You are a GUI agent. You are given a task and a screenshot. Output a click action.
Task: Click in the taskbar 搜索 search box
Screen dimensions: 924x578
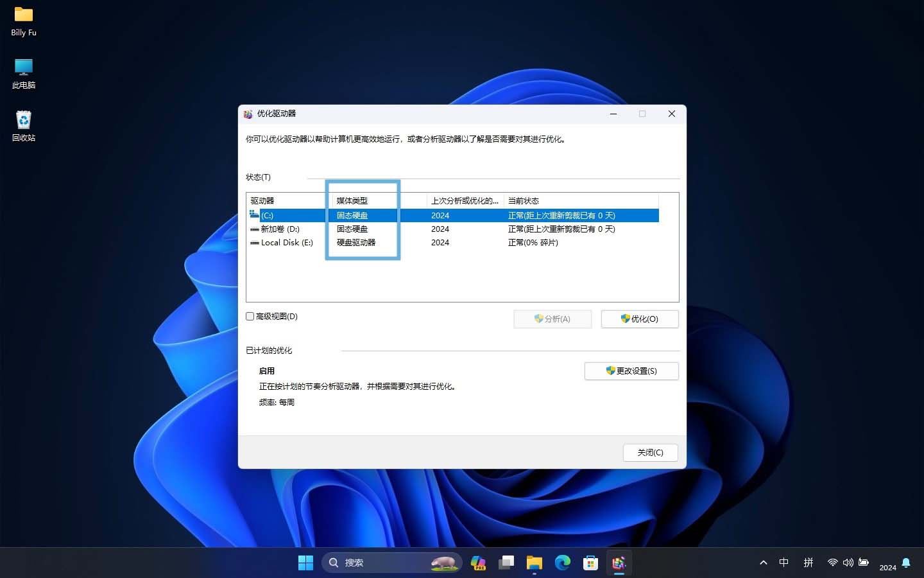[391, 563]
